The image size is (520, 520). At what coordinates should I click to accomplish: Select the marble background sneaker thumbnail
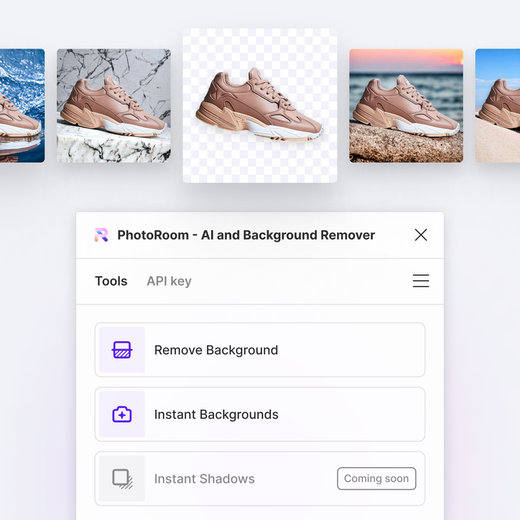click(114, 106)
